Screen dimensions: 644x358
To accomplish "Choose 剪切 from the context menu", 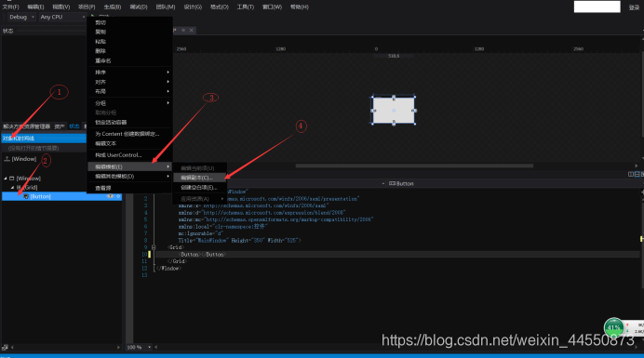I will tap(129, 22).
